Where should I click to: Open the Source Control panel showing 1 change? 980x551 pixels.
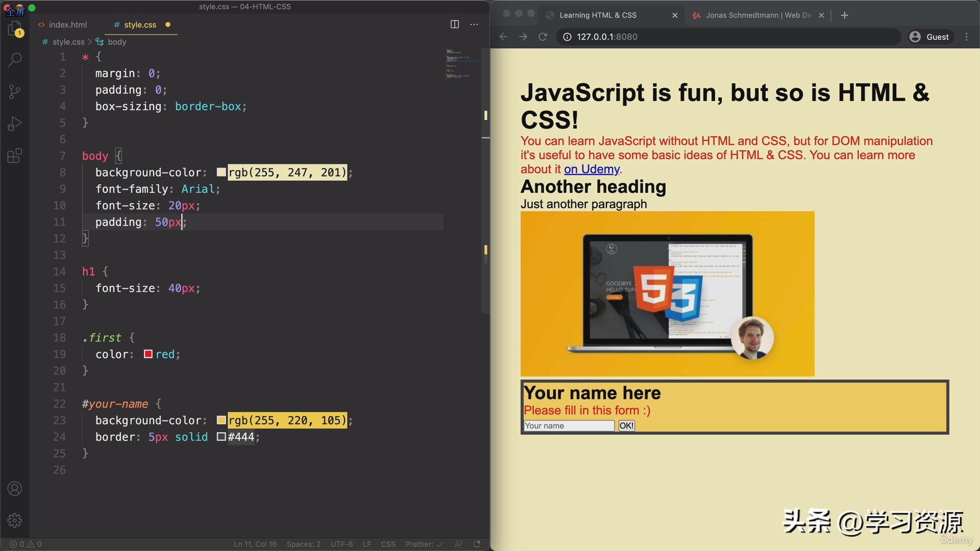14,91
